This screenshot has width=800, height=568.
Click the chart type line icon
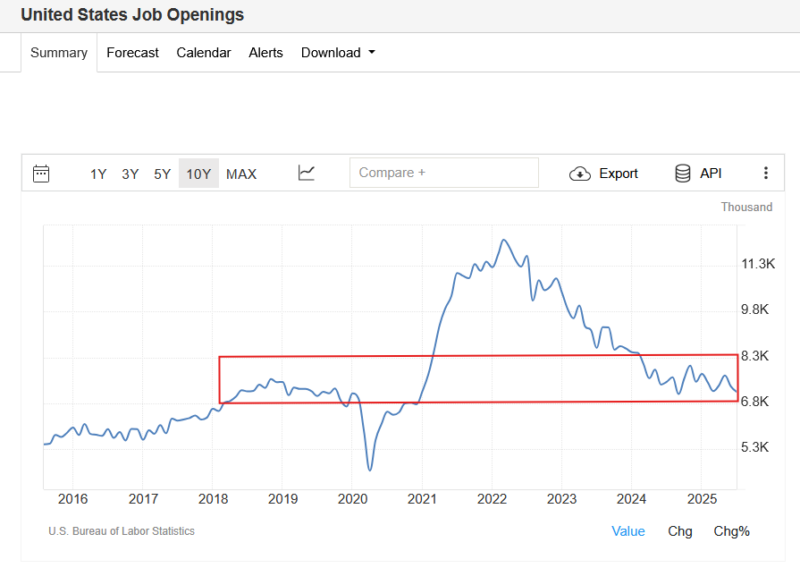point(306,173)
